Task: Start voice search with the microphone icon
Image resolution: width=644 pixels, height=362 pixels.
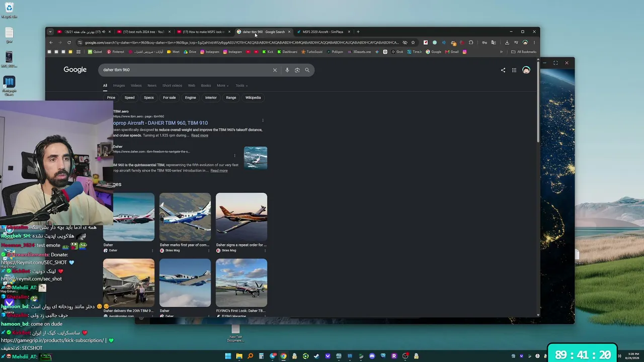Action: click(x=287, y=70)
